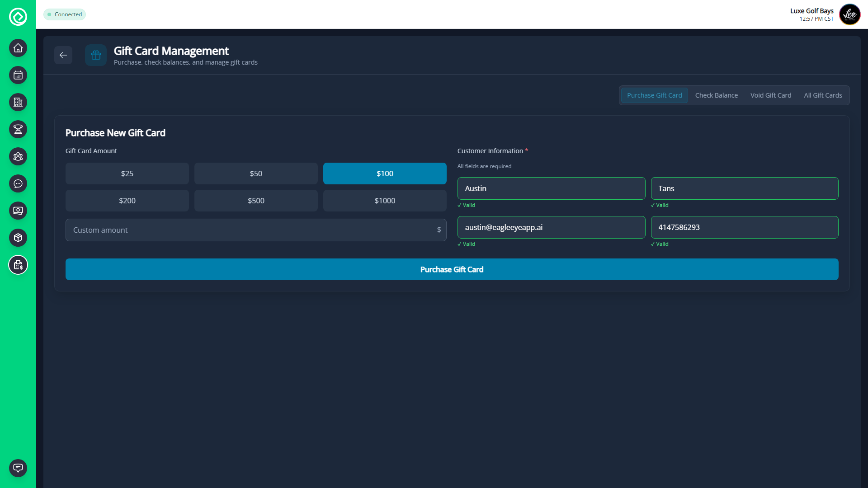868x488 pixels.
Task: Click the chat bubble messages sidebar icon
Action: pyautogui.click(x=18, y=183)
